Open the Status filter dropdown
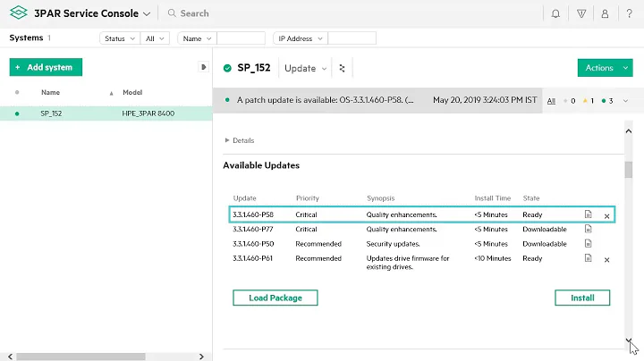Viewport: 644px width, 361px height. click(x=120, y=38)
